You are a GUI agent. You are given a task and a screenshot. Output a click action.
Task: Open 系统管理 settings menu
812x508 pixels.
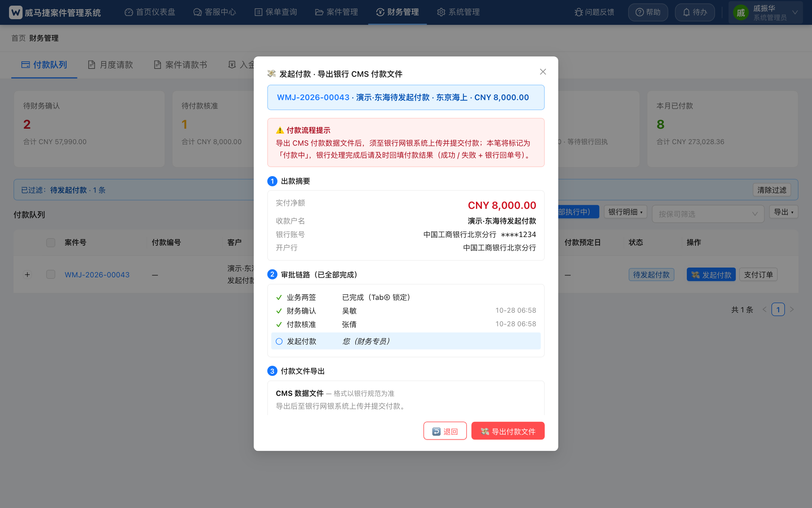(x=458, y=12)
